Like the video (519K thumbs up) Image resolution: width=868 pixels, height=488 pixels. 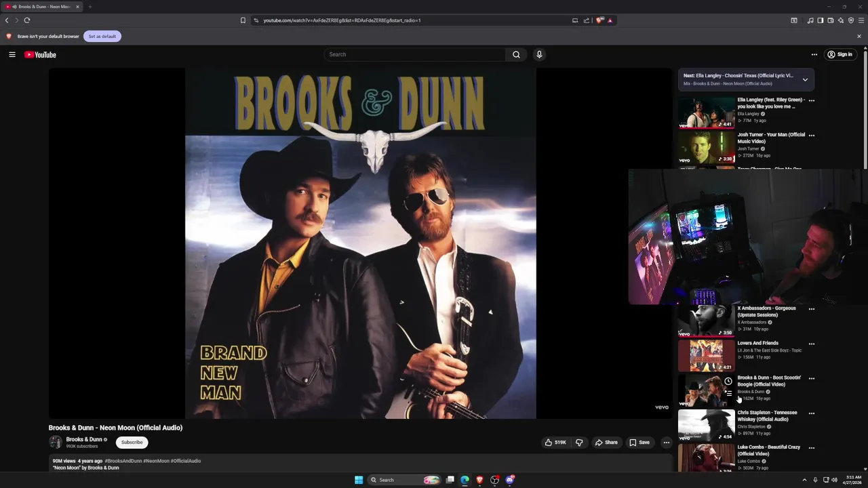pyautogui.click(x=555, y=443)
